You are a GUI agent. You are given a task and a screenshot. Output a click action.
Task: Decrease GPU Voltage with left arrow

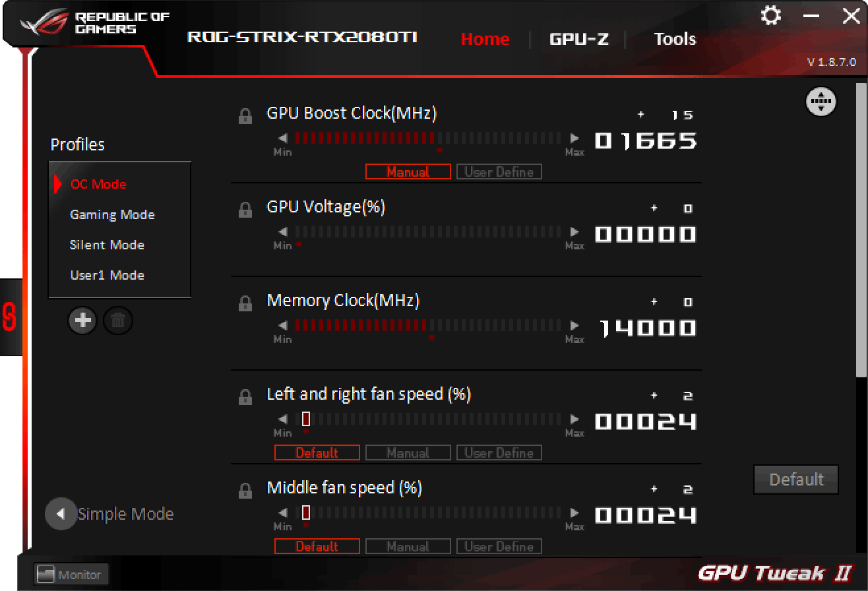[x=283, y=232]
